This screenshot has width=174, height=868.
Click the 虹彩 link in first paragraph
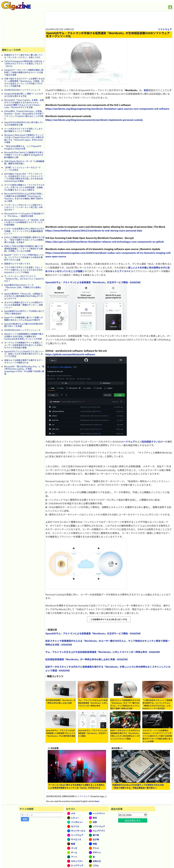click(146, 90)
